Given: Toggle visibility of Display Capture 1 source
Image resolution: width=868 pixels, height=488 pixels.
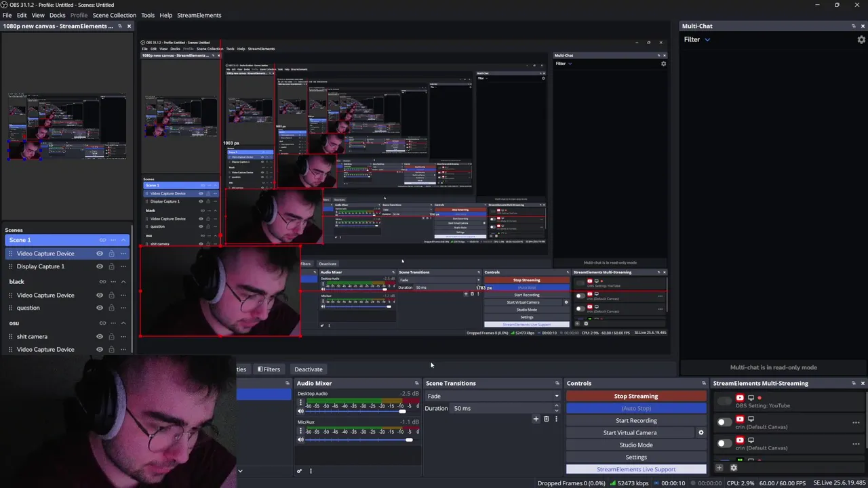Looking at the screenshot, I should coord(100,266).
